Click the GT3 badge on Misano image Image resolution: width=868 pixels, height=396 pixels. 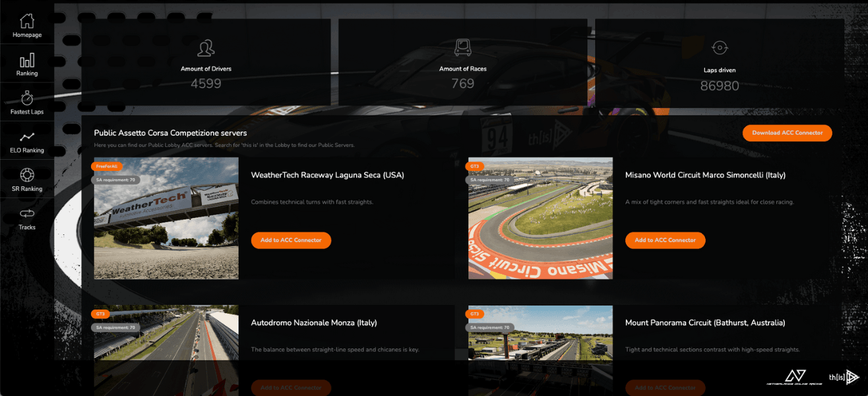pos(474,166)
